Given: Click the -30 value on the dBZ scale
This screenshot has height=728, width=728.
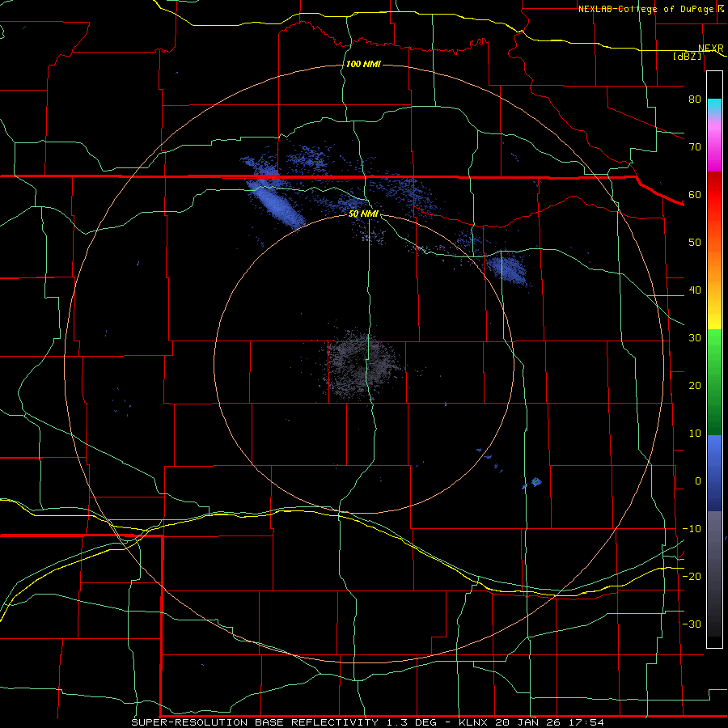Looking at the screenshot, I should [692, 624].
